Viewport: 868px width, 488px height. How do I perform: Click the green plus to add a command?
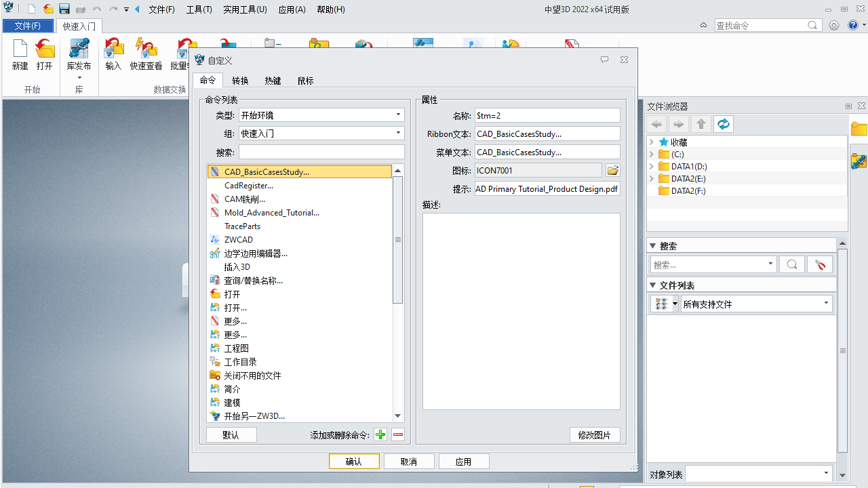(380, 434)
